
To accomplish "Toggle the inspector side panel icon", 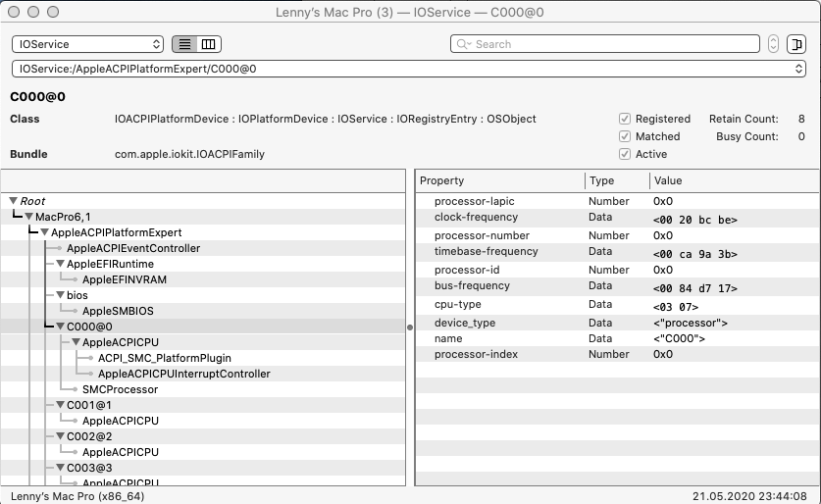I will click(x=795, y=44).
